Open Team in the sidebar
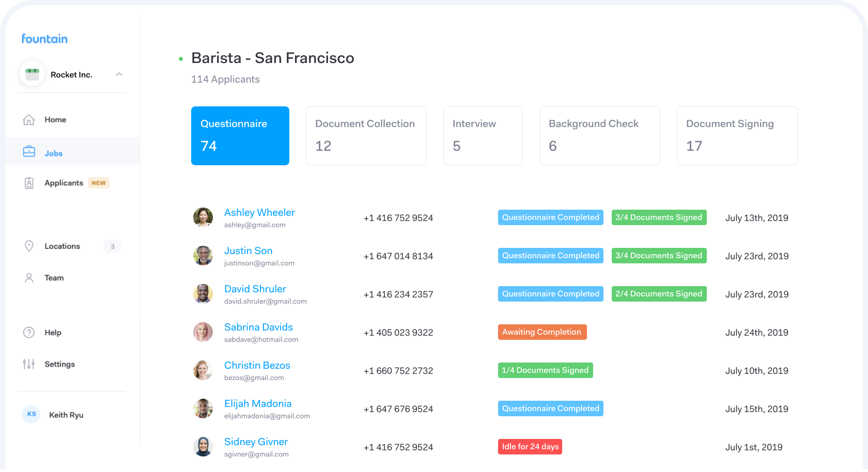Viewport: 868px width, 472px height. point(54,278)
